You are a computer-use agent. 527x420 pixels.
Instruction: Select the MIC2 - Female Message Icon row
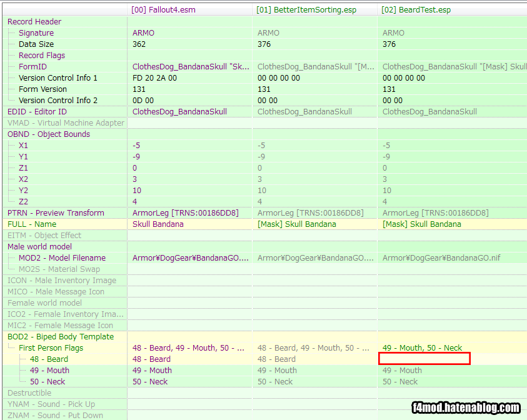[x=60, y=326]
